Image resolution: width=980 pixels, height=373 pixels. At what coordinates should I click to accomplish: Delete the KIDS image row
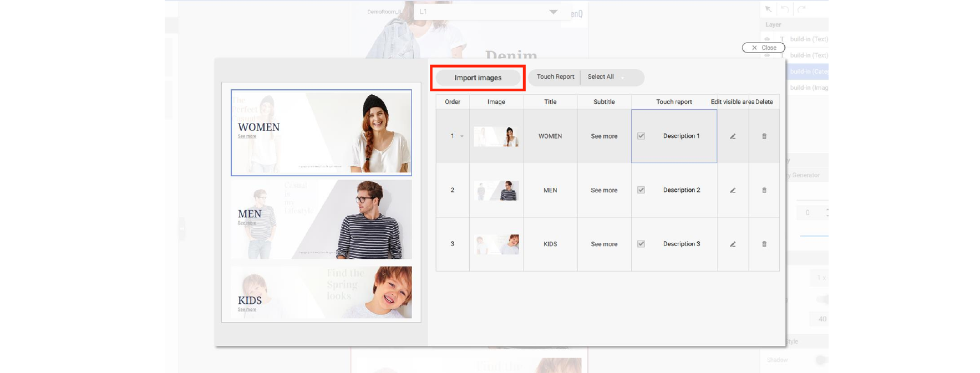click(x=764, y=244)
